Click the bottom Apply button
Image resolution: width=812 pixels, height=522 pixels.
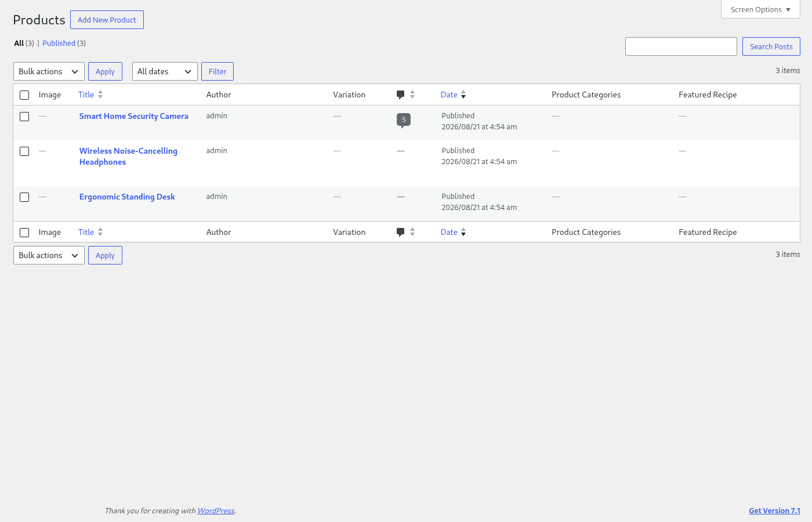[105, 255]
